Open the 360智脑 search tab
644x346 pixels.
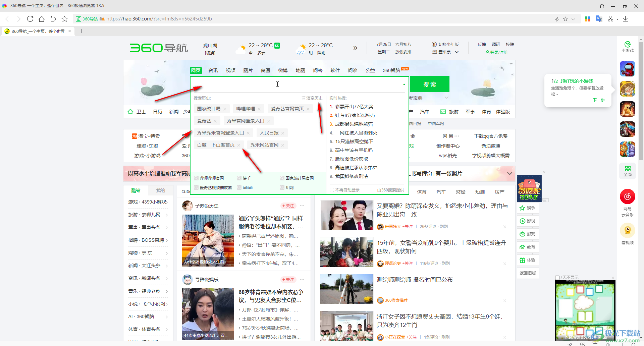coord(391,70)
